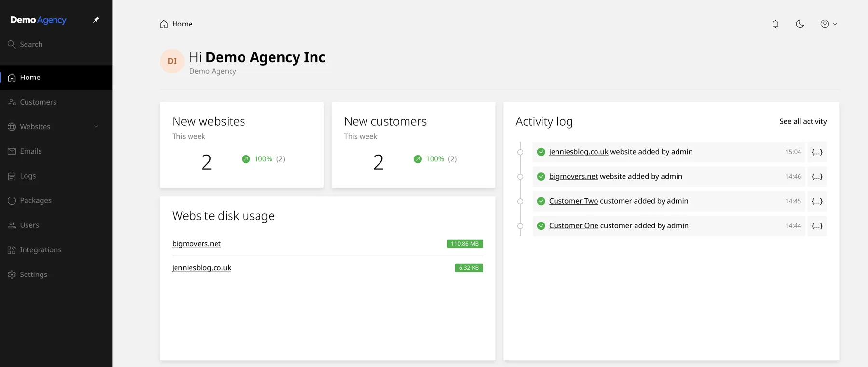Click the Home breadcrumb text
The width and height of the screenshot is (868, 367).
(x=182, y=24)
